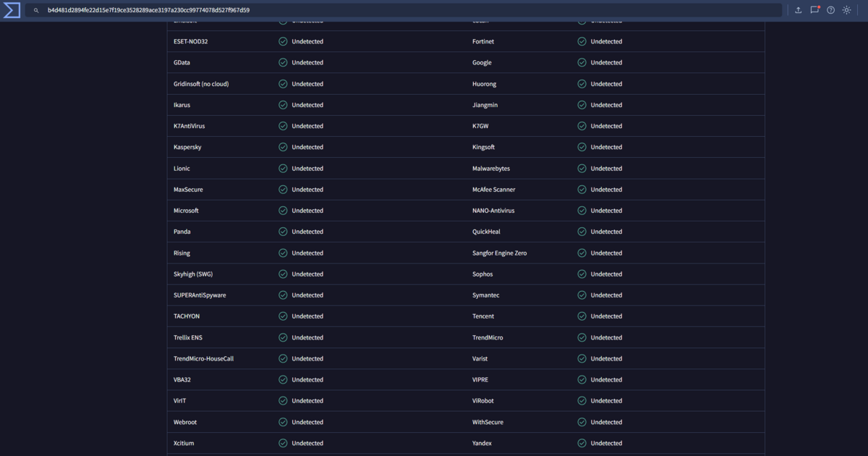
Task: Click the Symantec undetected checkmark icon
Action: (x=582, y=295)
